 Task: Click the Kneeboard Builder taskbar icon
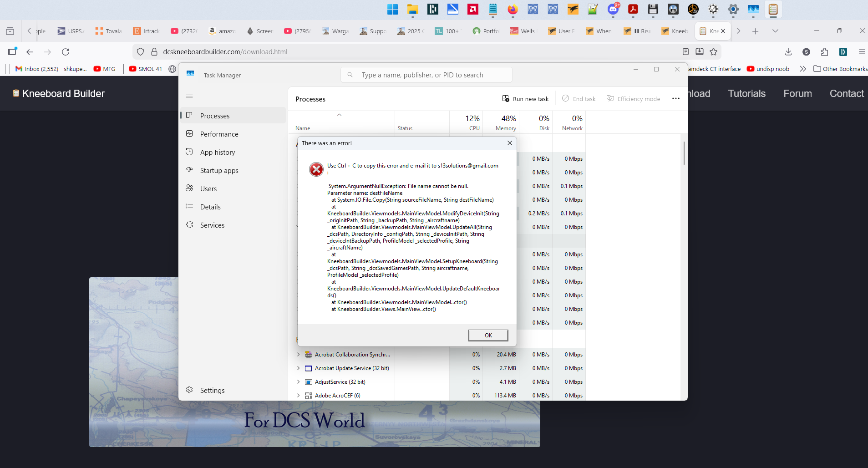pyautogui.click(x=773, y=9)
